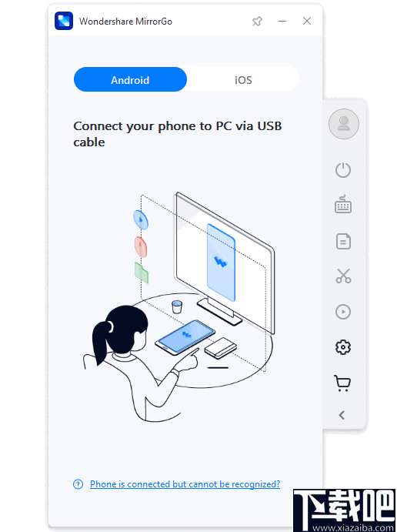Image resolution: width=397 pixels, height=532 pixels.
Task: Open 'Phone is connected but cannot be recognized?' link
Action: 185,483
